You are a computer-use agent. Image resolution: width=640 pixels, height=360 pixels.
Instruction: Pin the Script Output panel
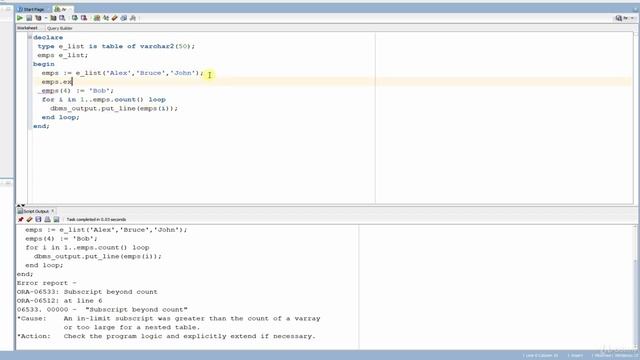click(20, 220)
